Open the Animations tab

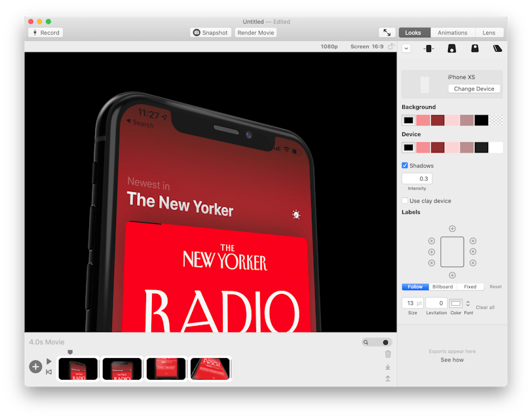pos(452,33)
